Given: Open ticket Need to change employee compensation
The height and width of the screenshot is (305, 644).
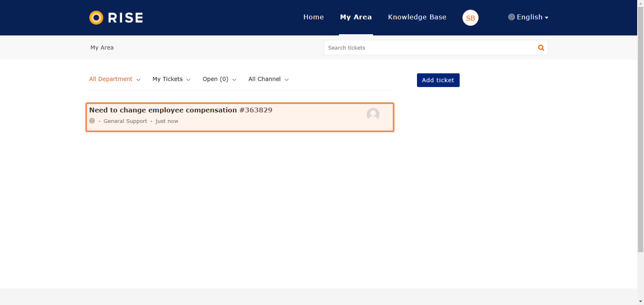Looking at the screenshot, I should (x=163, y=110).
